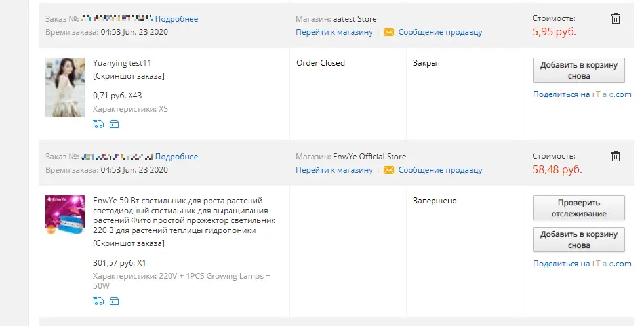Open Подробнее for the first order
This screenshot has width=644, height=326.
176,19
